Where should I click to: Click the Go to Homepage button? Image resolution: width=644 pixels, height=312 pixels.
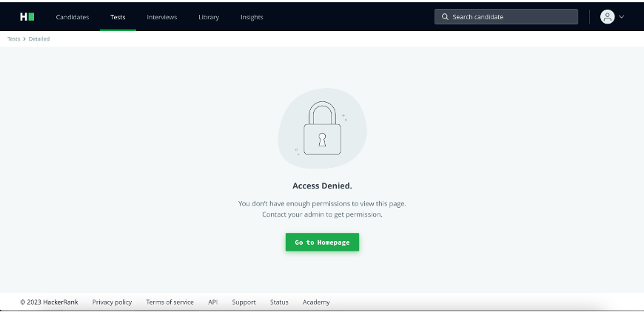(323, 243)
